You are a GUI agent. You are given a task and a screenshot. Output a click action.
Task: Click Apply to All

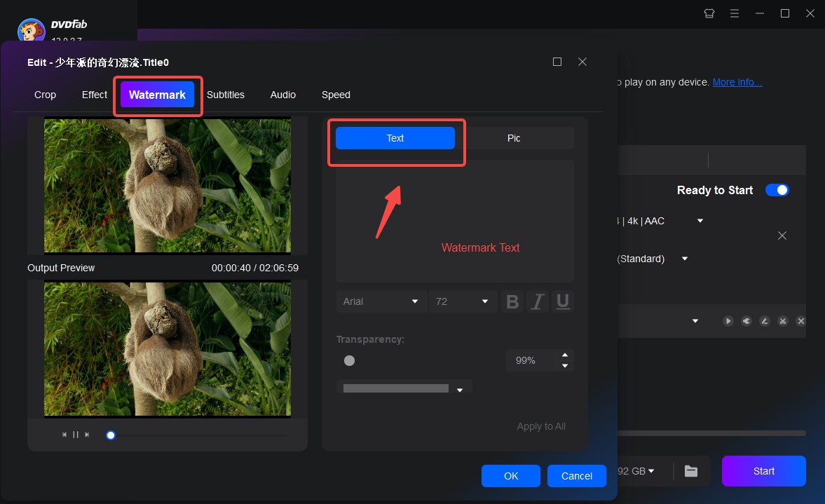[x=541, y=426]
